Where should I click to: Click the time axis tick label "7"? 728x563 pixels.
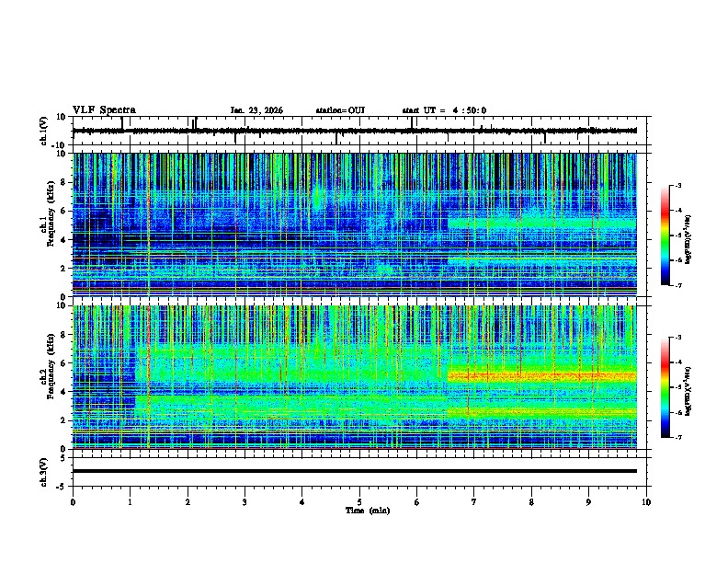474,502
